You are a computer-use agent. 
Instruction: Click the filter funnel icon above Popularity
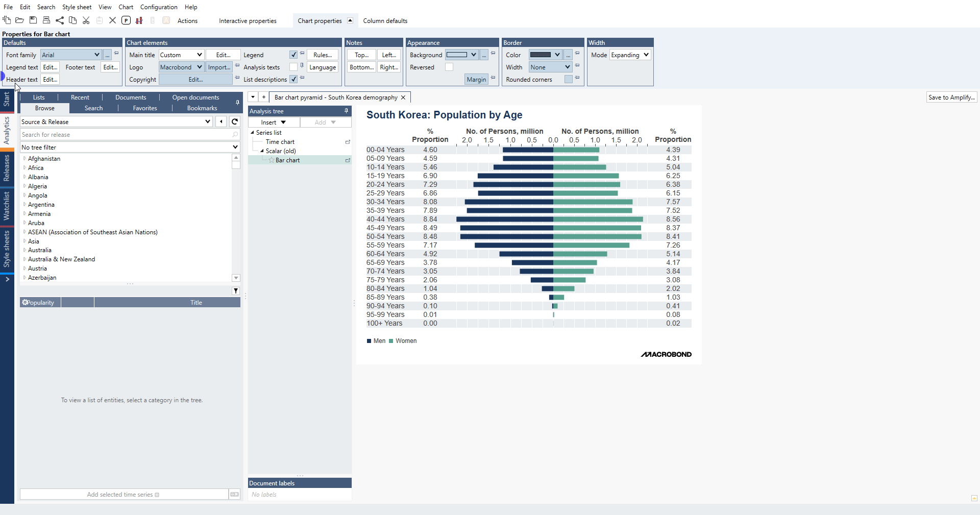(x=236, y=291)
